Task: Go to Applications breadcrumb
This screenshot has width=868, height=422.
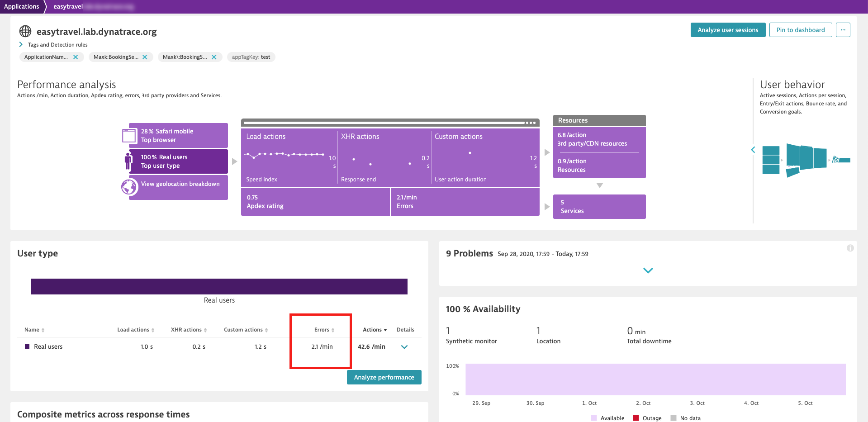Action: (21, 6)
